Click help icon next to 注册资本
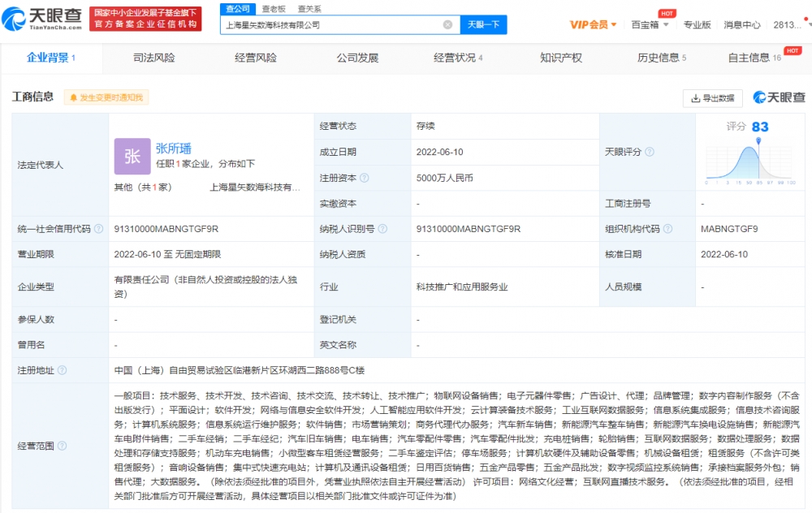The height and width of the screenshot is (513, 812). pyautogui.click(x=365, y=178)
